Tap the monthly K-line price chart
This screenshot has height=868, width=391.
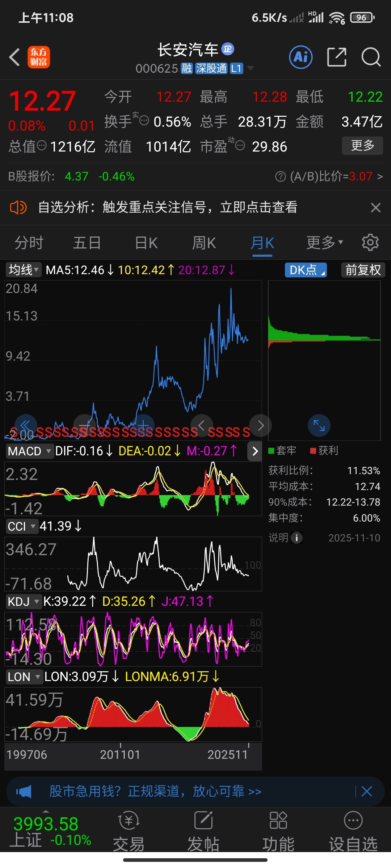pyautogui.click(x=133, y=360)
